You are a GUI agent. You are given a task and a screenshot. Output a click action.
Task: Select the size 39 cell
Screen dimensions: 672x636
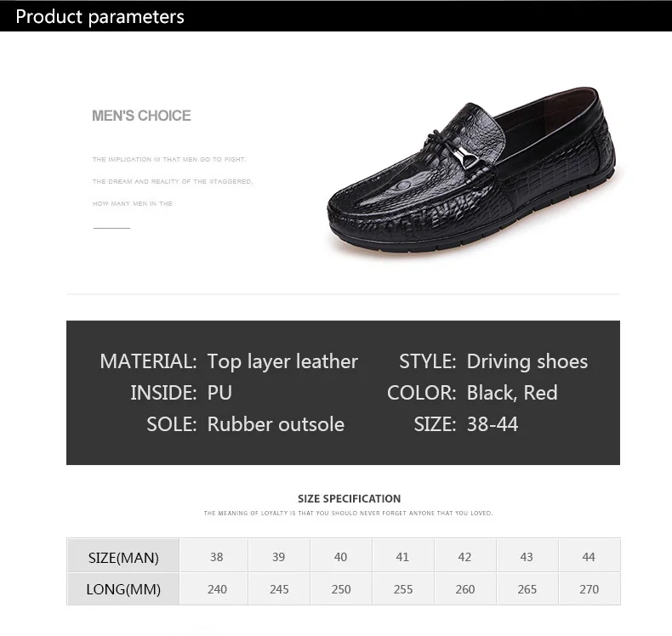pyautogui.click(x=278, y=557)
